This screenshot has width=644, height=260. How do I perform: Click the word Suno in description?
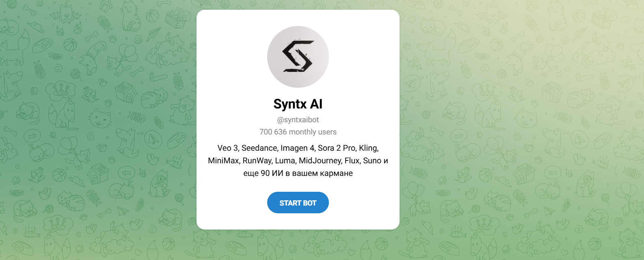(x=372, y=160)
